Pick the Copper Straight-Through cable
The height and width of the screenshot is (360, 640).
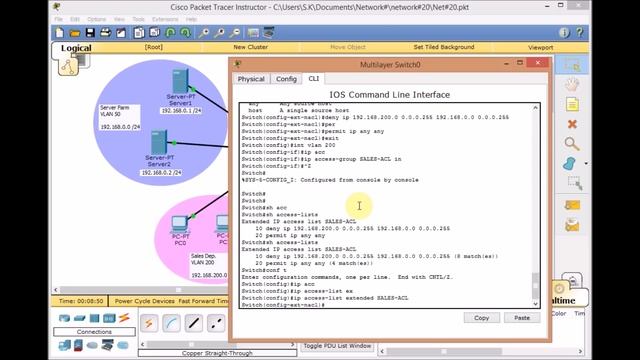coord(193,323)
